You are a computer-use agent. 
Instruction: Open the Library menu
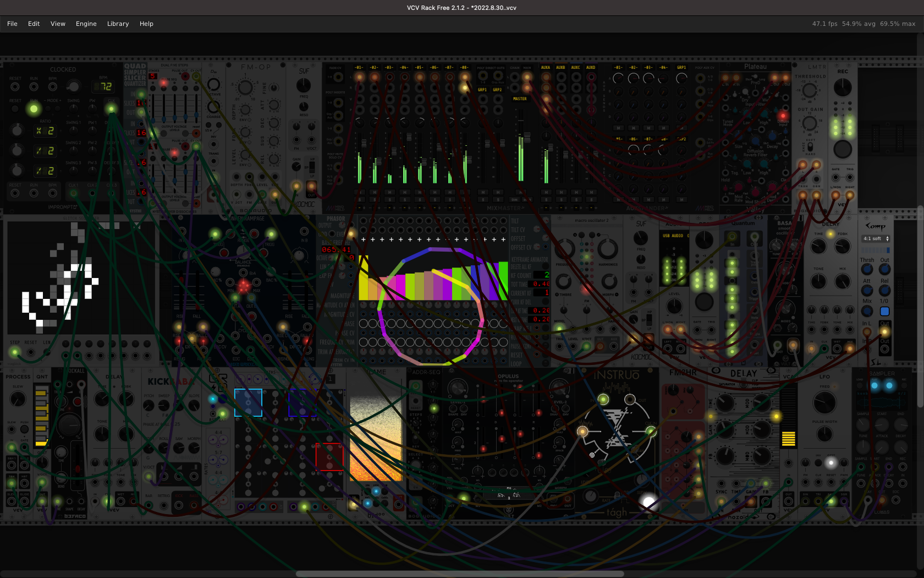pos(118,24)
